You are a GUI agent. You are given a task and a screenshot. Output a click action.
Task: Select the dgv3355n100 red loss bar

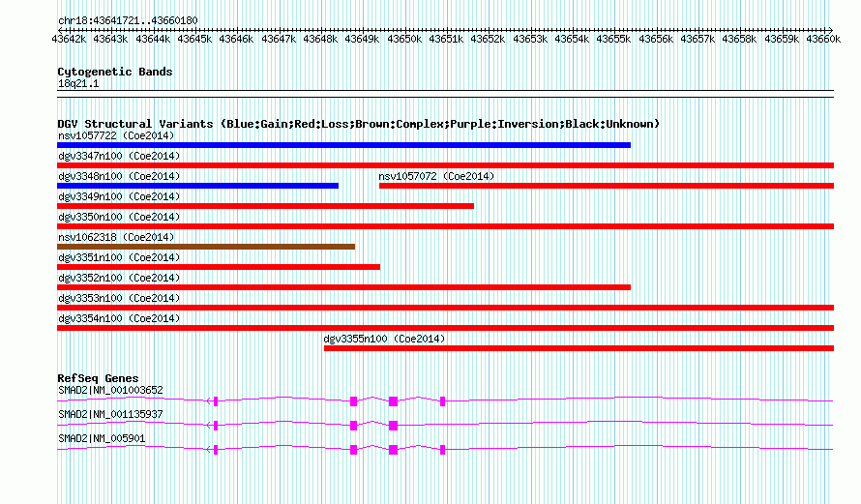click(x=579, y=348)
